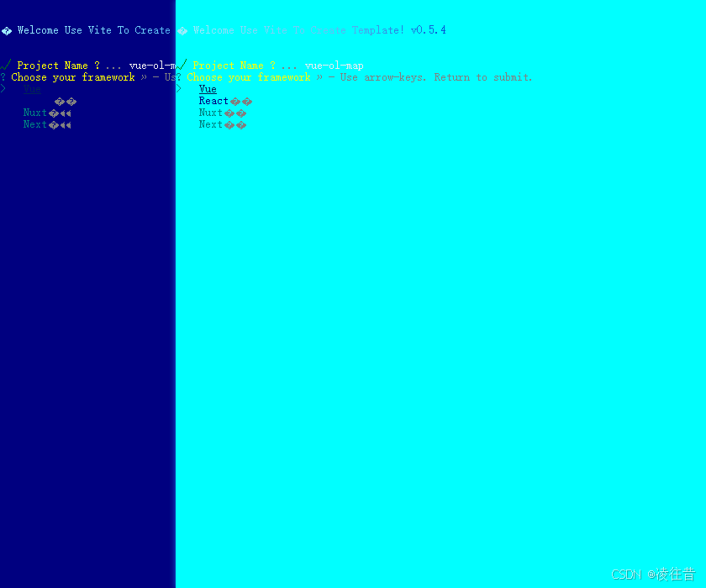Select Next option in cyan panel

pyautogui.click(x=210, y=124)
